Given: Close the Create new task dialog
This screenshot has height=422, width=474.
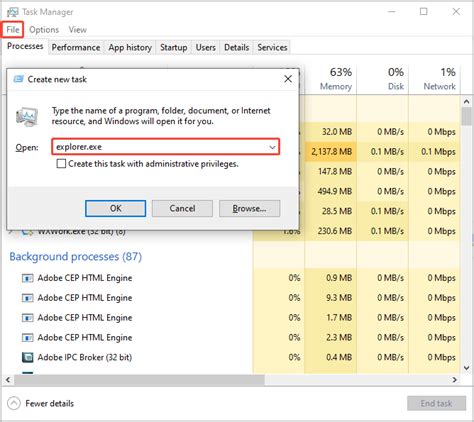Looking at the screenshot, I should coord(288,79).
